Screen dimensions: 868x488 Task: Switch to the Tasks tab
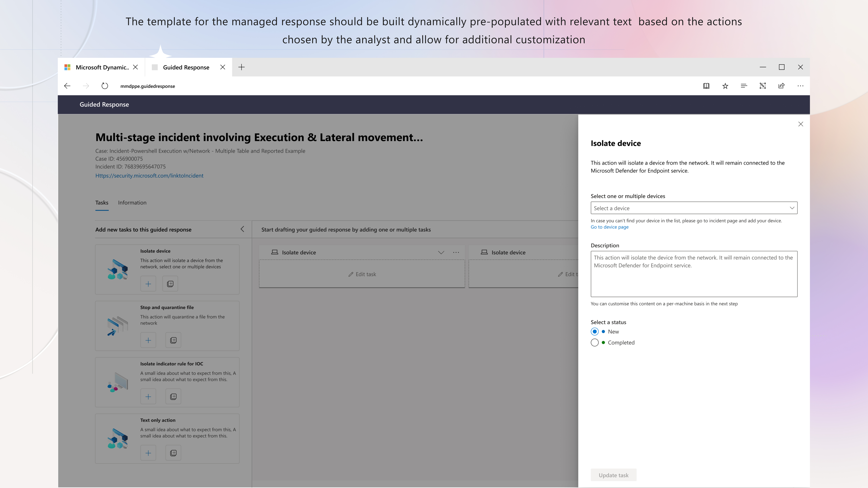click(102, 202)
